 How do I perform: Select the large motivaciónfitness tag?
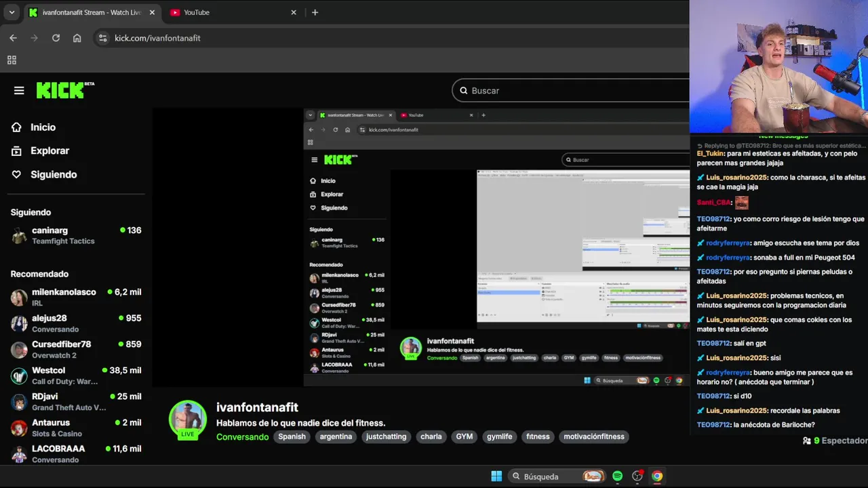593,436
